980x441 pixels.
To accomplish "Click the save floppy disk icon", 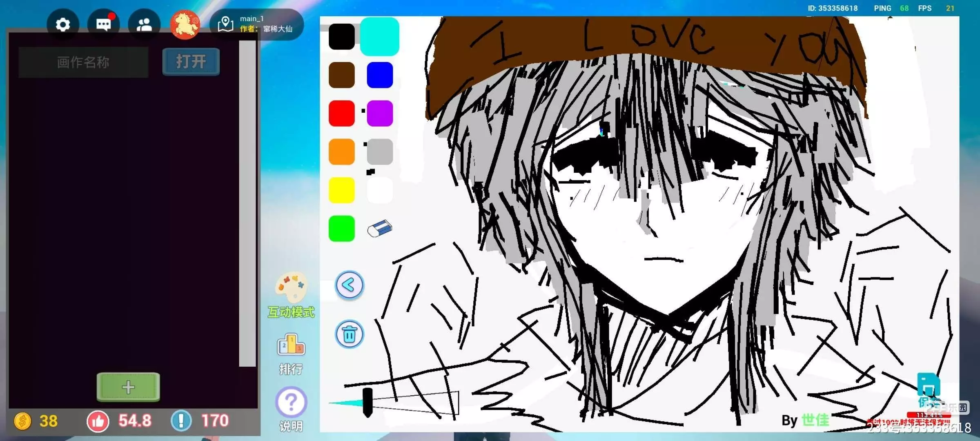I will point(928,385).
